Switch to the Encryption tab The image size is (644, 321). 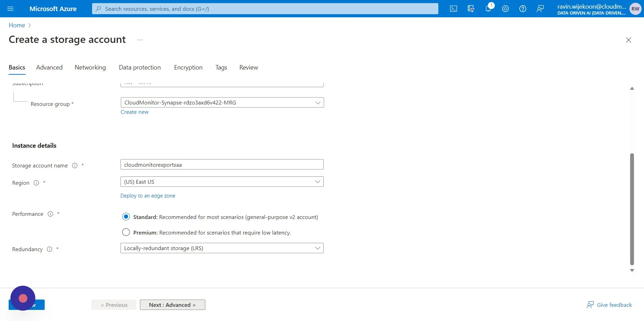(x=188, y=67)
